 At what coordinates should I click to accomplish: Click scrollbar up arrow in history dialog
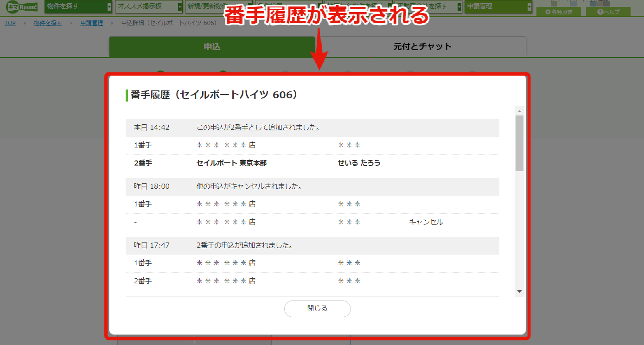pos(519,111)
